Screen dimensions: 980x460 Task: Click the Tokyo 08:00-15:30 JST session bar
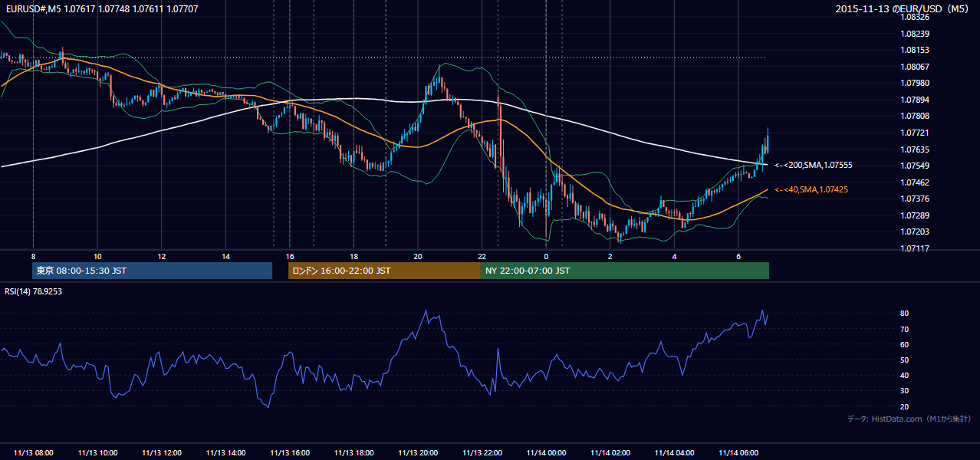pyautogui.click(x=153, y=271)
